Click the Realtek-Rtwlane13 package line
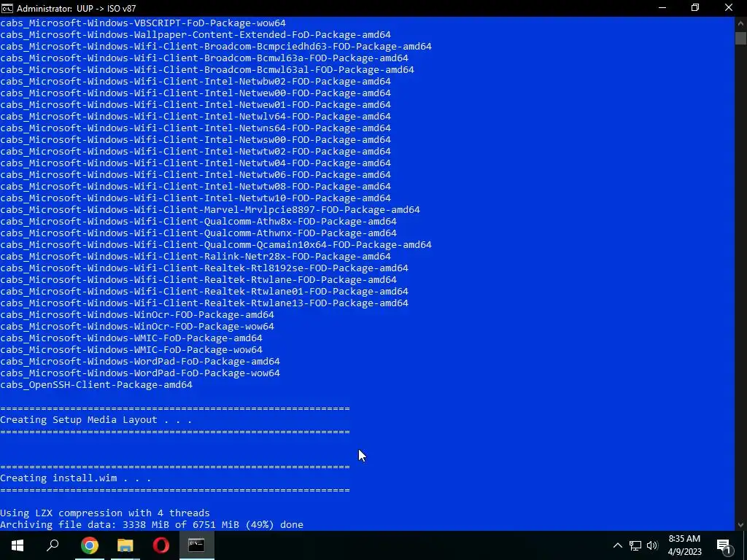This screenshot has height=560, width=747. click(x=204, y=303)
